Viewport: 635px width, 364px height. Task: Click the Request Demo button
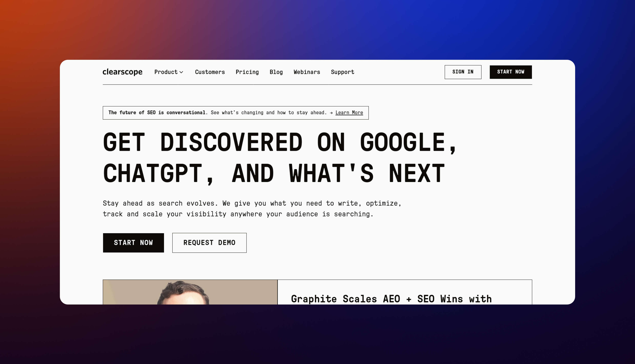209,242
